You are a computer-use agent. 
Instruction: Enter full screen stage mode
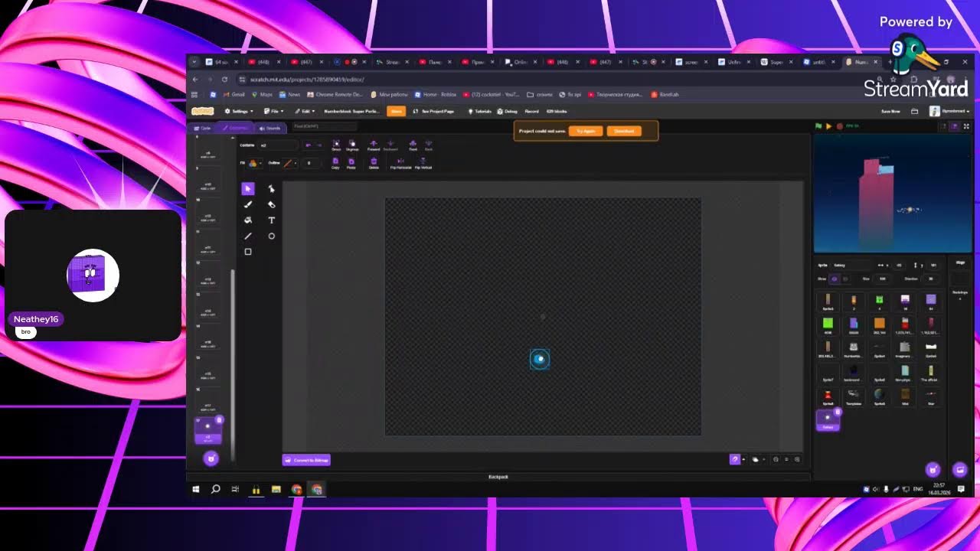[x=966, y=126]
